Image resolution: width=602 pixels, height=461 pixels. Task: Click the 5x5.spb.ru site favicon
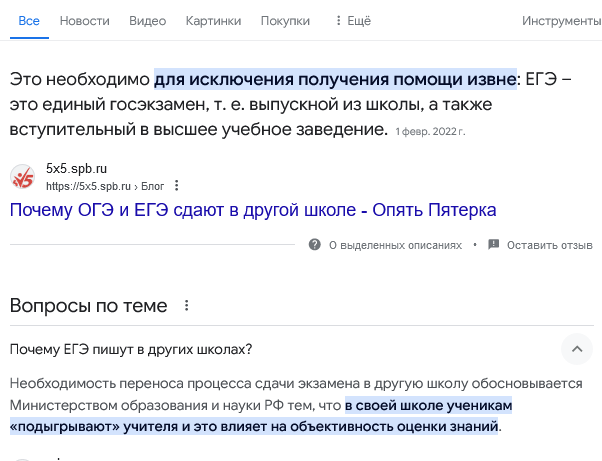[22, 177]
